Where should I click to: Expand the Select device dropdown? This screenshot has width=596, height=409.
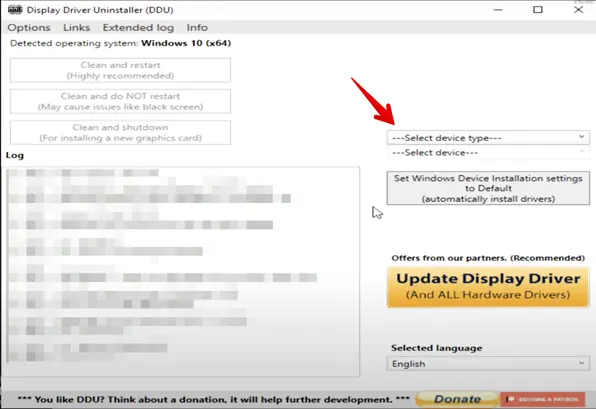point(488,152)
